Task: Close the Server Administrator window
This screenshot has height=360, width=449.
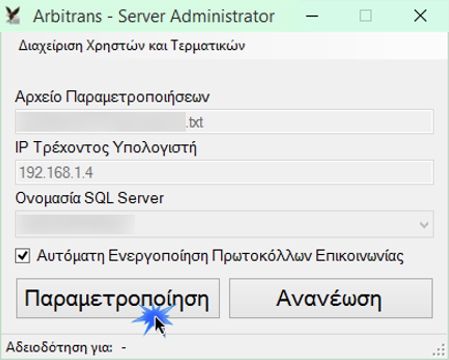Action: point(420,16)
